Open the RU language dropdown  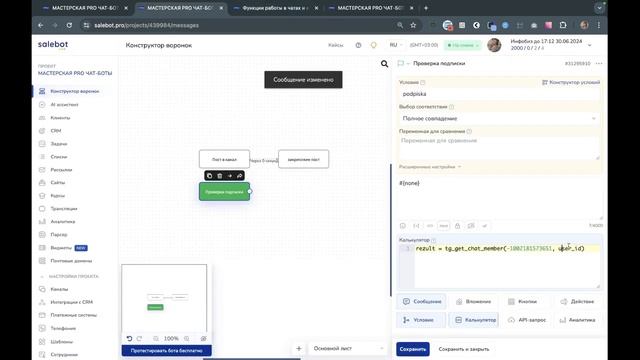tap(396, 45)
